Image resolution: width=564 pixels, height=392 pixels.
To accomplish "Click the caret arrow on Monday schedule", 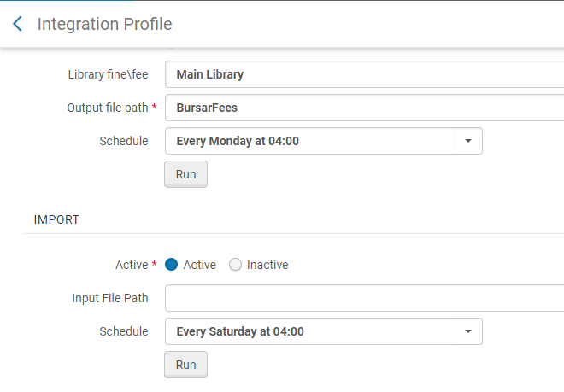I will point(468,141).
